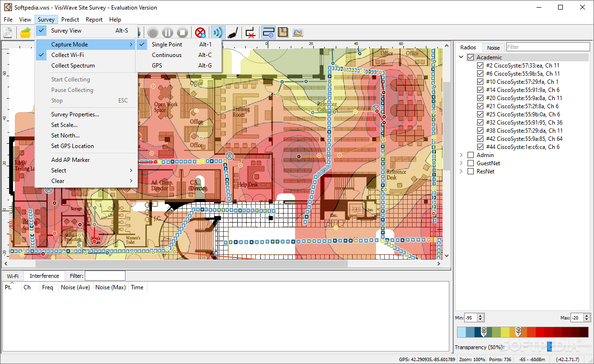Toggle the Wi-Fi collection waves icon
The height and width of the screenshot is (364, 594).
pyautogui.click(x=218, y=33)
